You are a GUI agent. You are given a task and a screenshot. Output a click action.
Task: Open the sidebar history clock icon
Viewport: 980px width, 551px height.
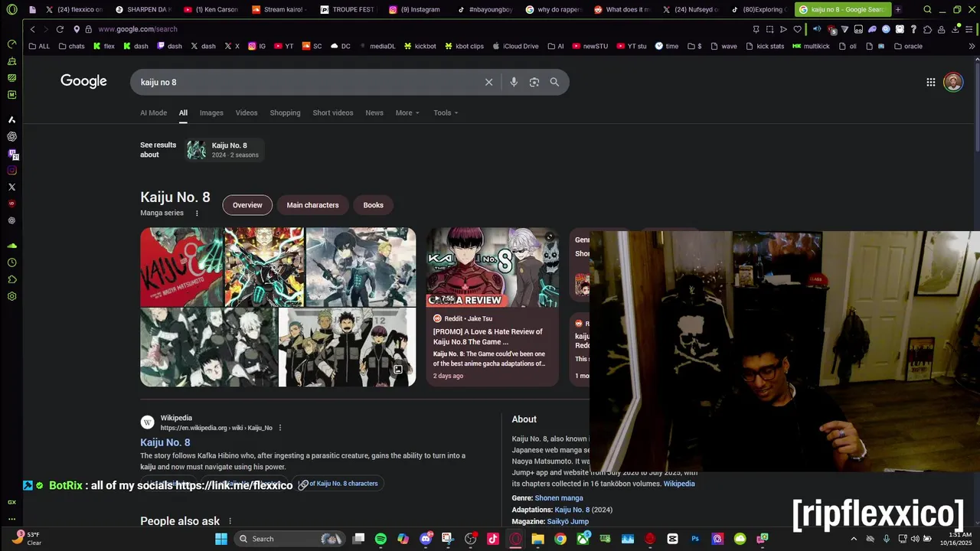pyautogui.click(x=11, y=262)
